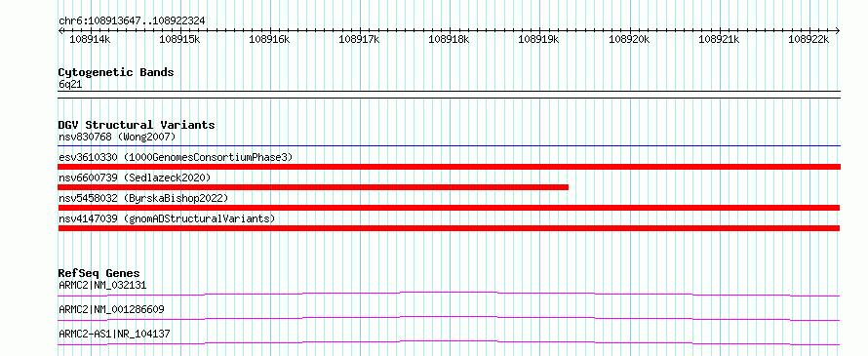The height and width of the screenshot is (356, 868).
Task: Click the 108918k ruler tick label
Action: [449, 39]
